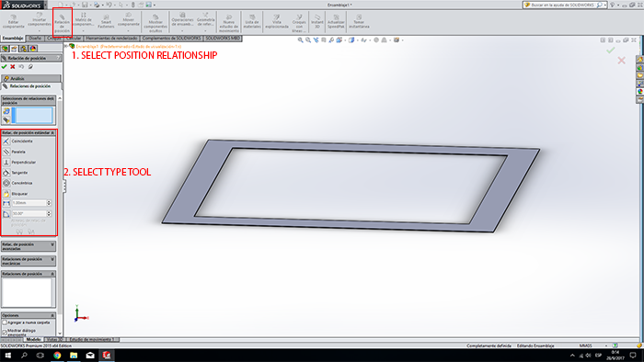Accept mate with green check in PropertyManager
The image size is (644, 362).
[4, 66]
